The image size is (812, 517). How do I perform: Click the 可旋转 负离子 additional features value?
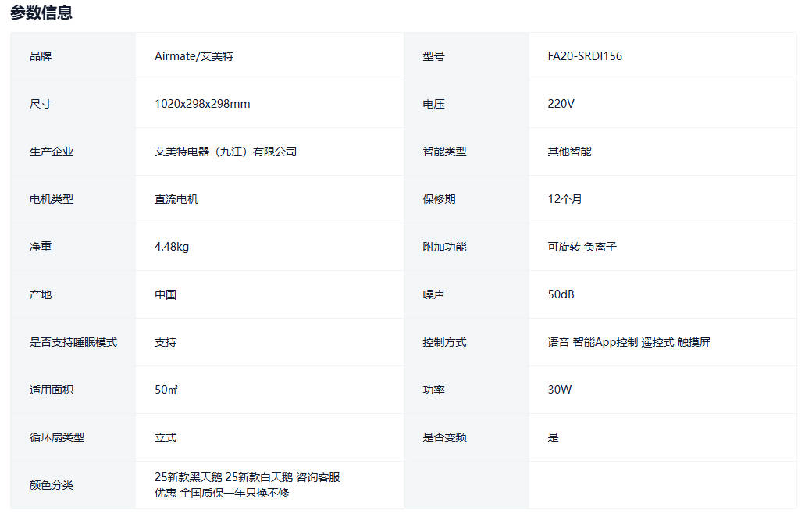point(582,247)
